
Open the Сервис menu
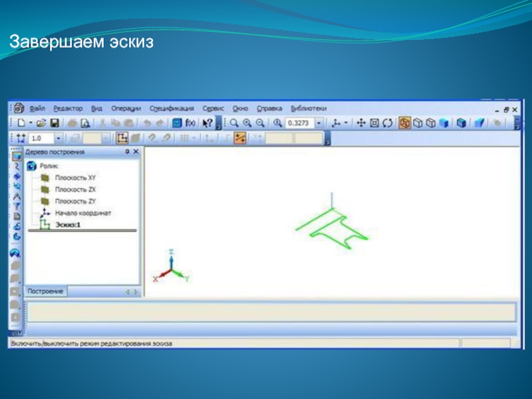213,108
